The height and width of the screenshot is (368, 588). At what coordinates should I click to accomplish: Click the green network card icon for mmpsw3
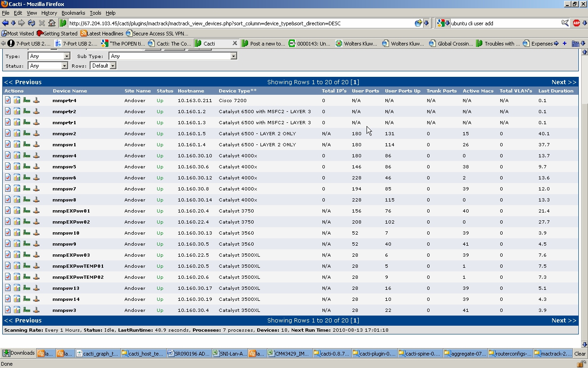point(27,310)
